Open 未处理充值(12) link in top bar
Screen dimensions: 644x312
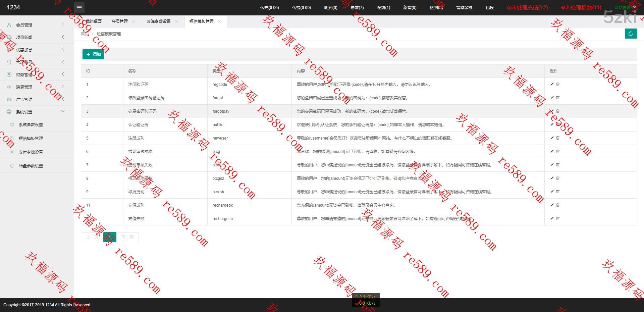[527, 7]
